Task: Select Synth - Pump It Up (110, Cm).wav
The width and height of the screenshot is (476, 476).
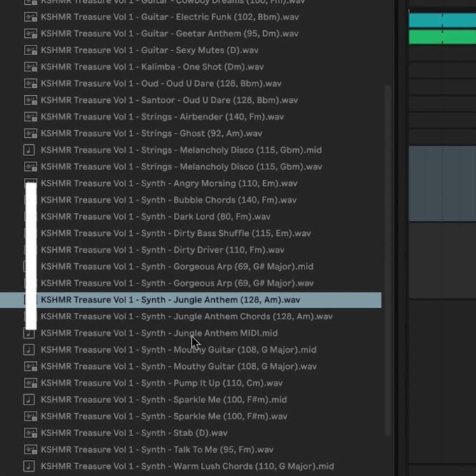Action: (162, 383)
